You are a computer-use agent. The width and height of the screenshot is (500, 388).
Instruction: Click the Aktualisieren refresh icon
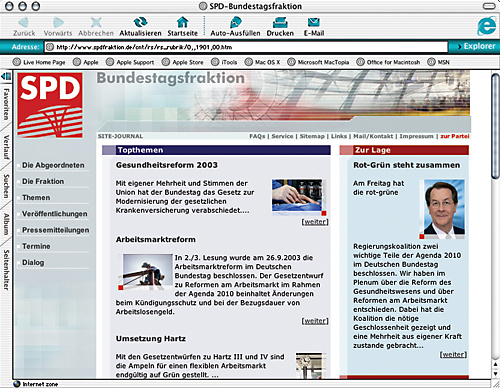coord(140,22)
